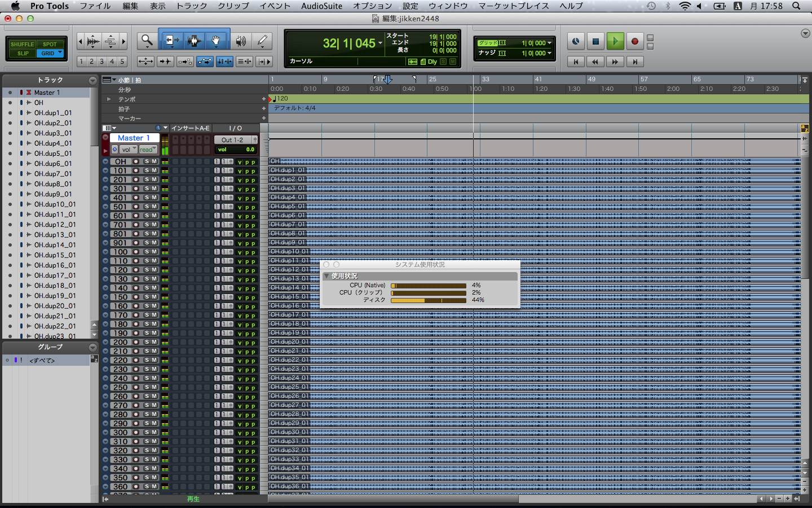Recall zoom preset 3

[x=101, y=62]
